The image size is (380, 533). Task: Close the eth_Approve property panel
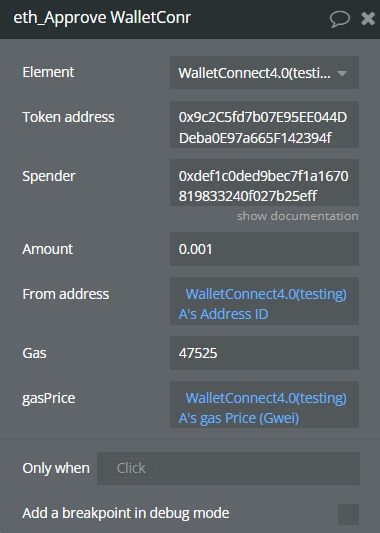click(x=368, y=18)
